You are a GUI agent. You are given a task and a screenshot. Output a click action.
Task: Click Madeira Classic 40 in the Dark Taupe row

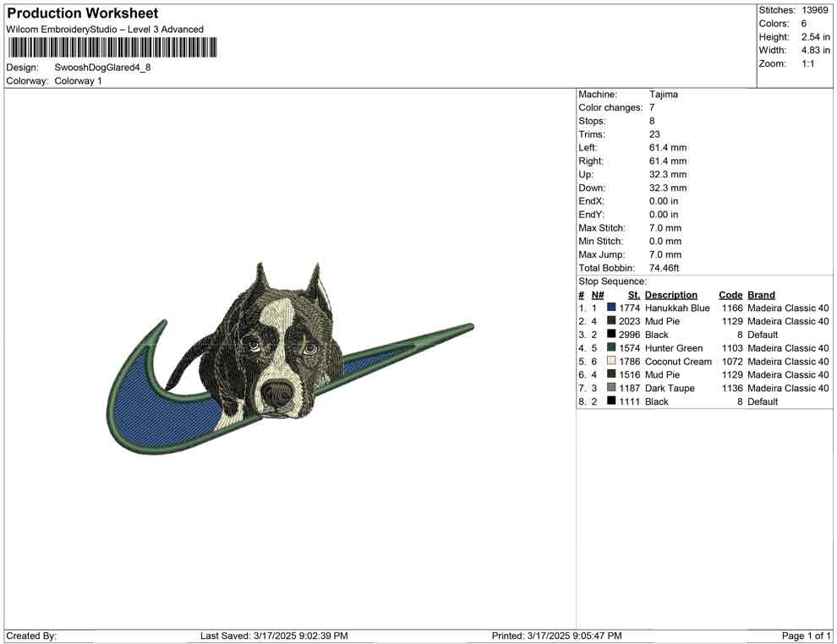(x=788, y=387)
